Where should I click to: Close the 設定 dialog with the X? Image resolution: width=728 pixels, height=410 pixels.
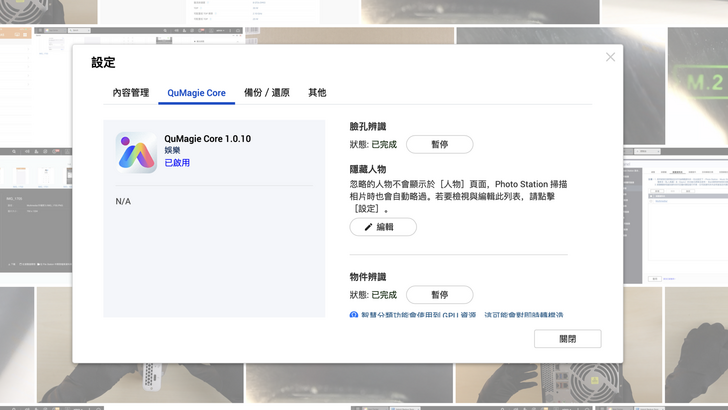pos(610,57)
